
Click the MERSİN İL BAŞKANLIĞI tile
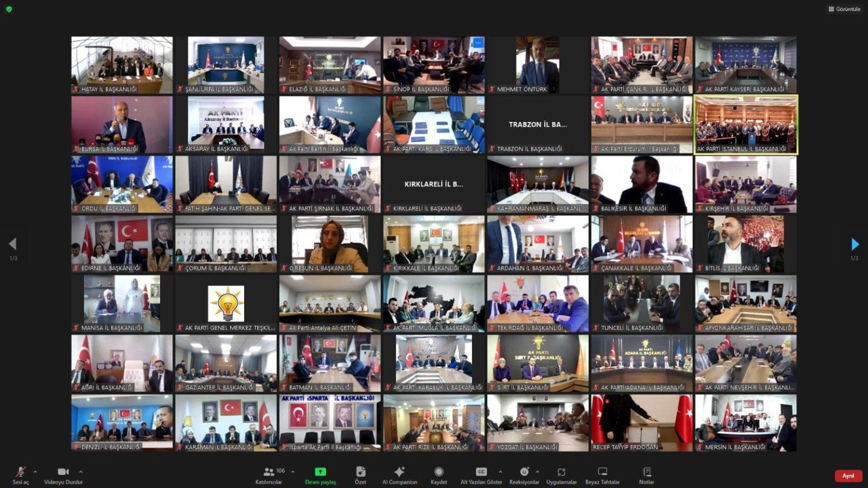point(746,423)
